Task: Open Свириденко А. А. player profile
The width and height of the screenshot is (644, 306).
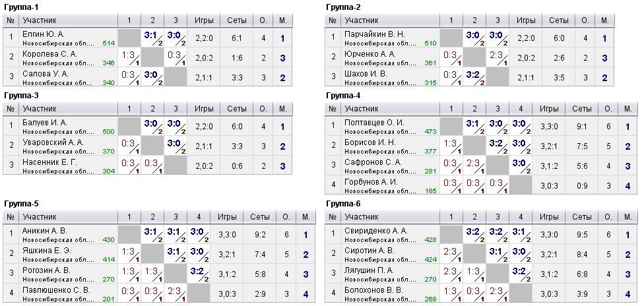Action: pyautogui.click(x=376, y=231)
